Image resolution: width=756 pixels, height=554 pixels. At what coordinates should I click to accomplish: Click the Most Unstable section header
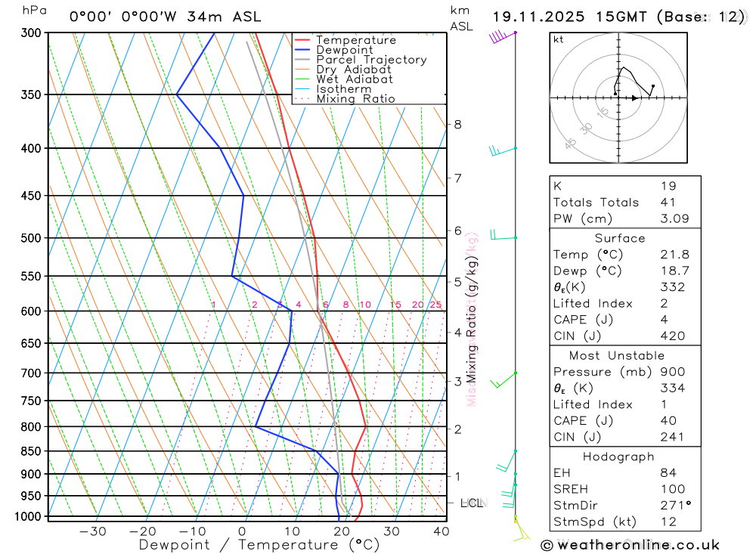[x=617, y=356]
